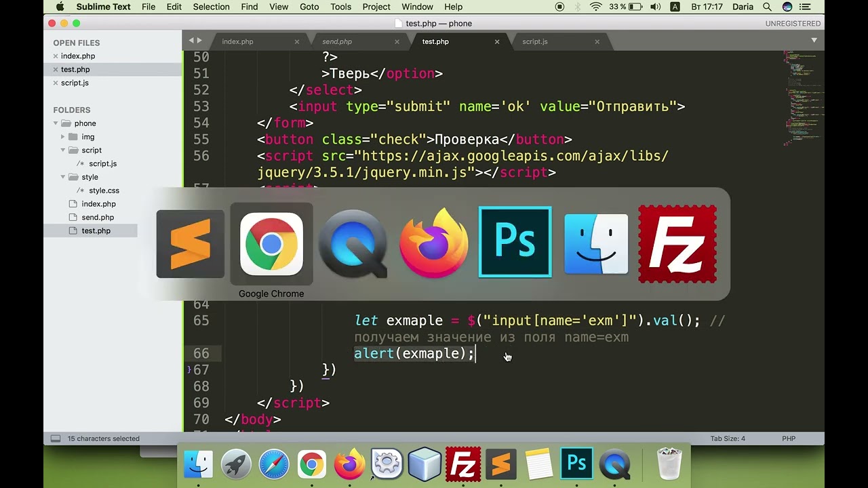Viewport: 868px width, 488px height.
Task: Click the Sublime Text icon in the Dock
Action: point(500,465)
